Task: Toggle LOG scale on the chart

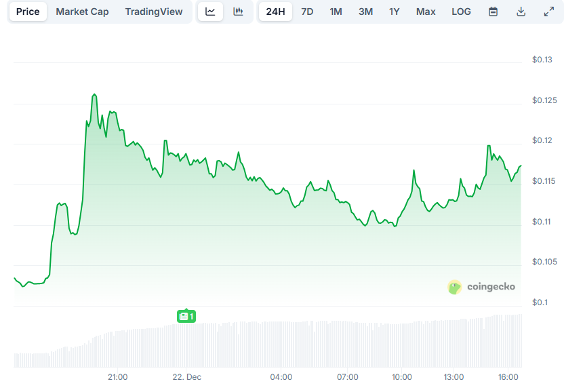Action: tap(461, 12)
